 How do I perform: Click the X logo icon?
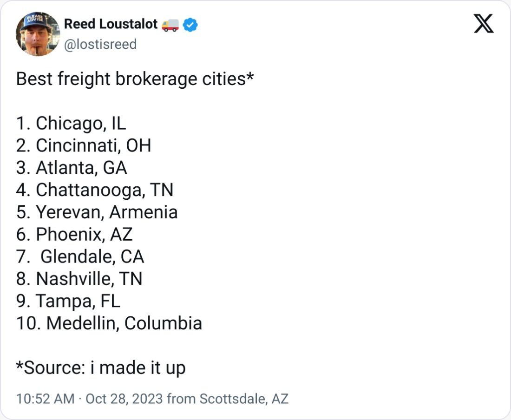(484, 24)
